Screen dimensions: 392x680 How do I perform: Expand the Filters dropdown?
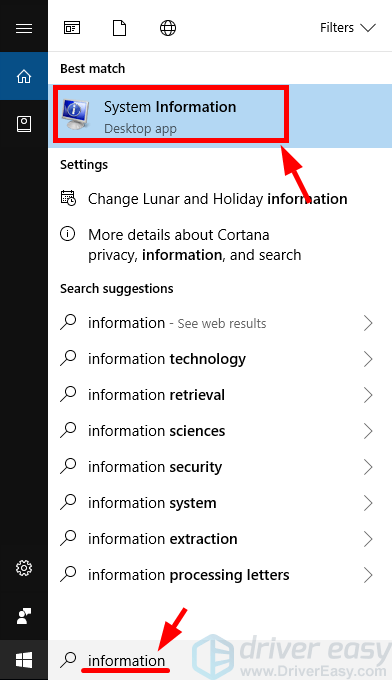point(347,28)
